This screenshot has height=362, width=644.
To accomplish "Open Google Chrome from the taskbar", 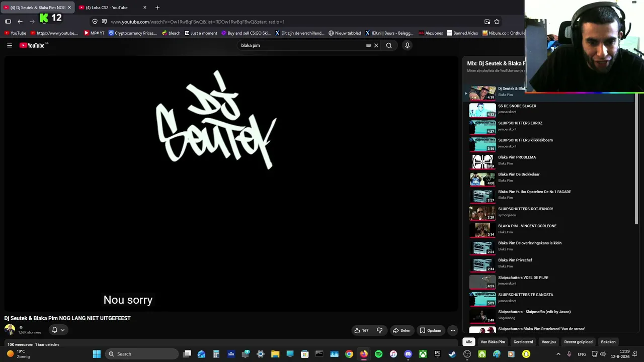I will [349, 354].
